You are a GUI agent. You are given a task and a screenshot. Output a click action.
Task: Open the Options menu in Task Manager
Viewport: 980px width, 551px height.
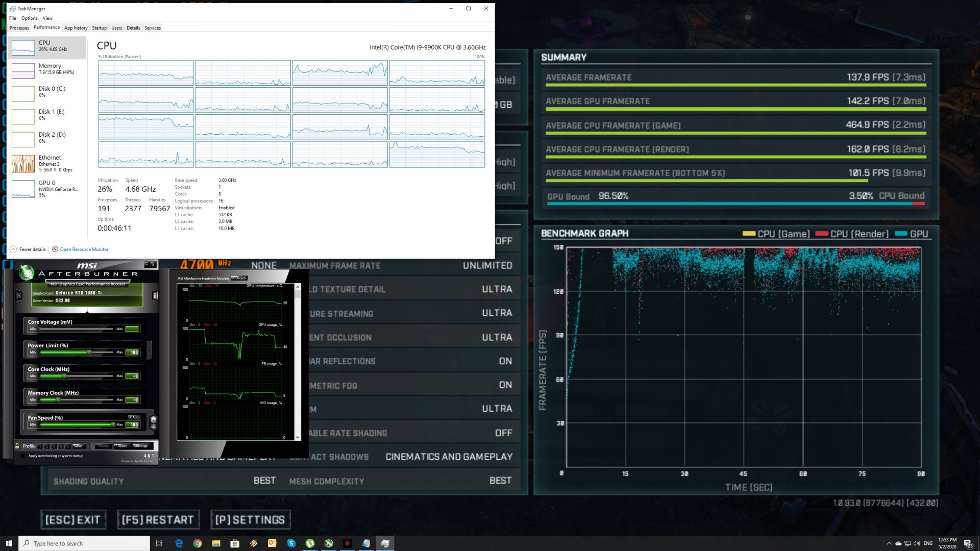tap(29, 18)
